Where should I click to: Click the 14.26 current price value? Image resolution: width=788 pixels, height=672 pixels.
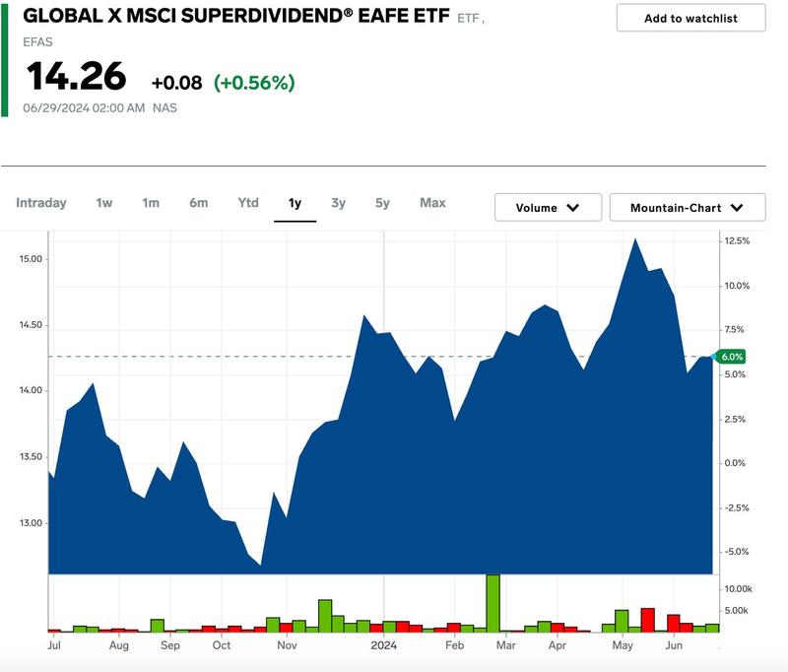pos(77,77)
